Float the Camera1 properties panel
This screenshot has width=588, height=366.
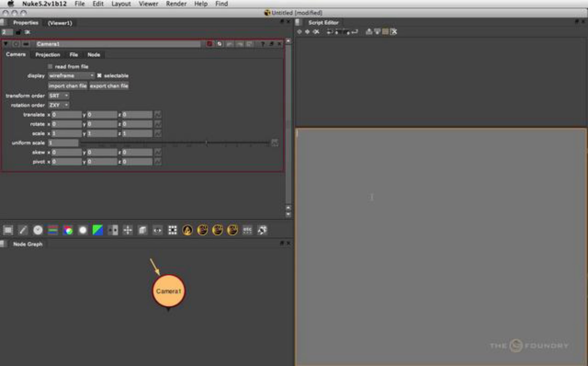[271, 44]
